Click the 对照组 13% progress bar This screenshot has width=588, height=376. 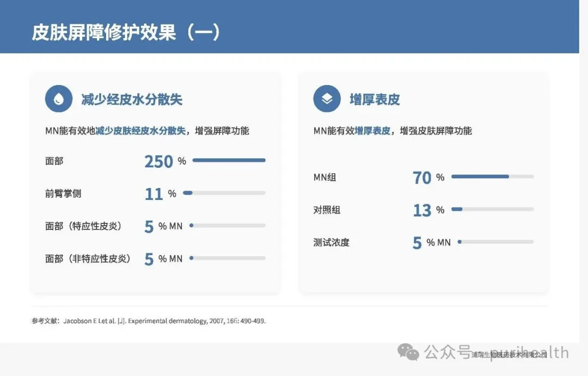[x=492, y=209]
